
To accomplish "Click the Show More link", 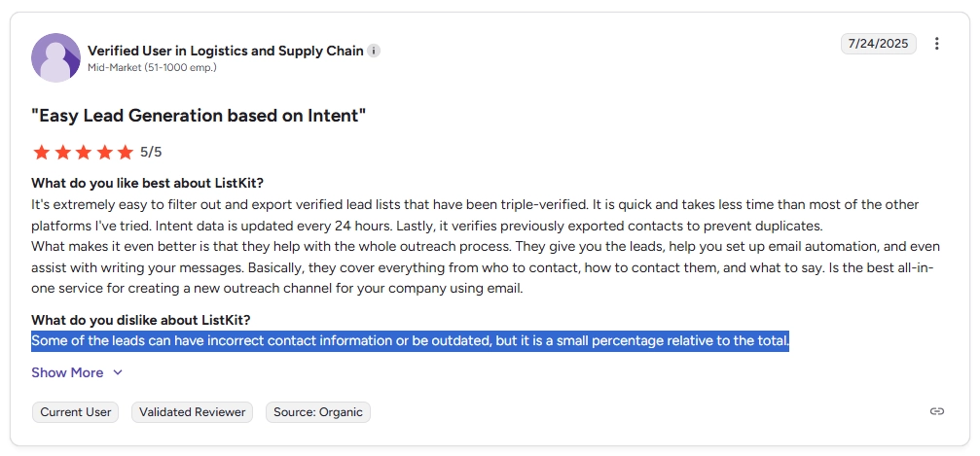I will pos(67,373).
